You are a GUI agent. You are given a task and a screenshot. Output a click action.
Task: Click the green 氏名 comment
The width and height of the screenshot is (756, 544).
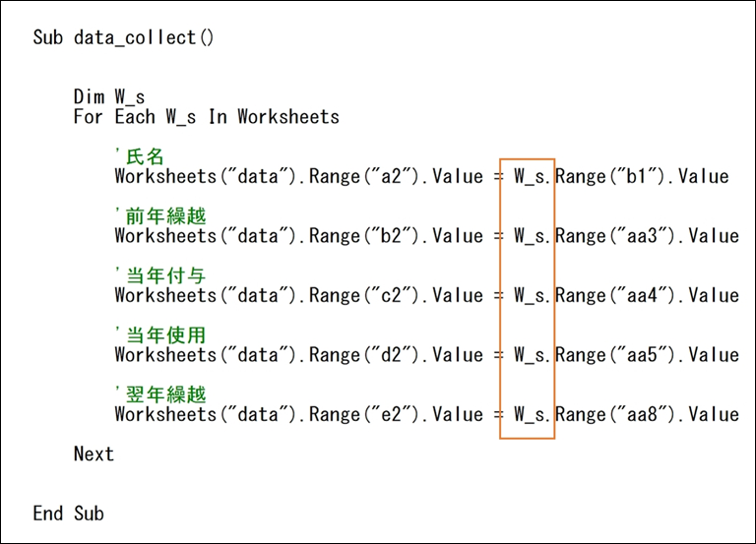pyautogui.click(x=140, y=156)
